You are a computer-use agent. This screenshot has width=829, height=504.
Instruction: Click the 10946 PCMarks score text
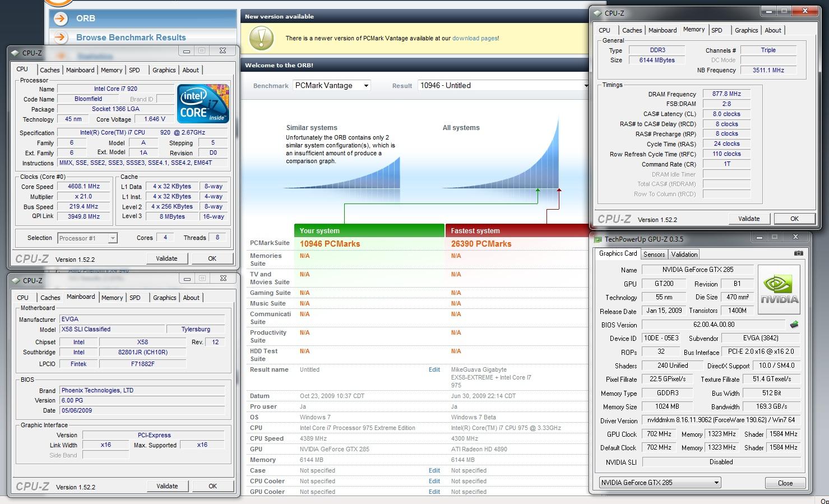click(x=330, y=244)
